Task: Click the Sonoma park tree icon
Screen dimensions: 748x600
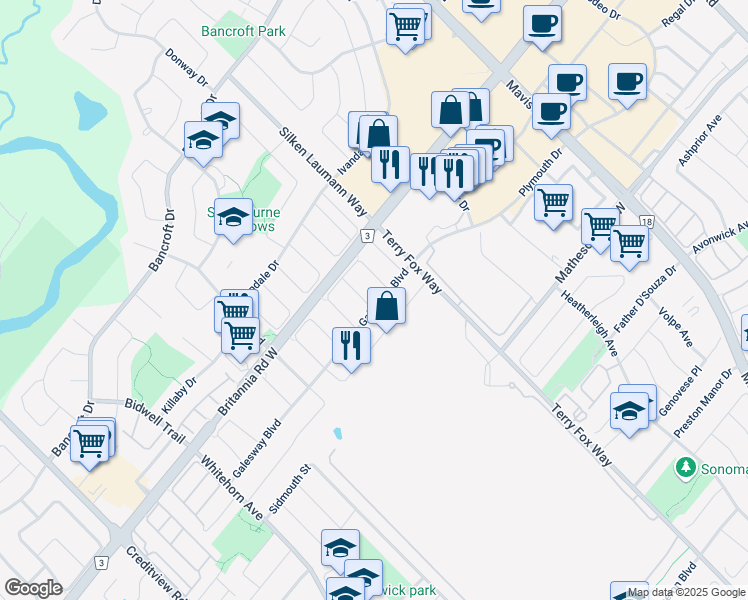Action: point(686,467)
